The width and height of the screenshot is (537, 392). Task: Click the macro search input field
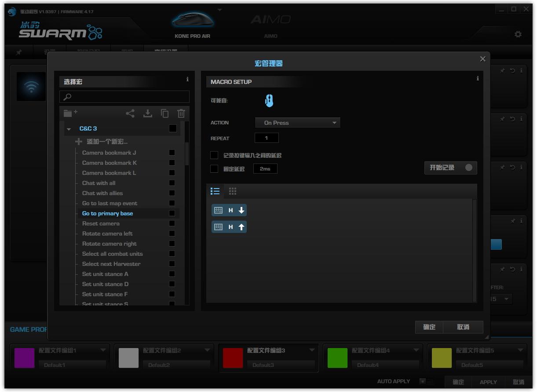pos(124,97)
